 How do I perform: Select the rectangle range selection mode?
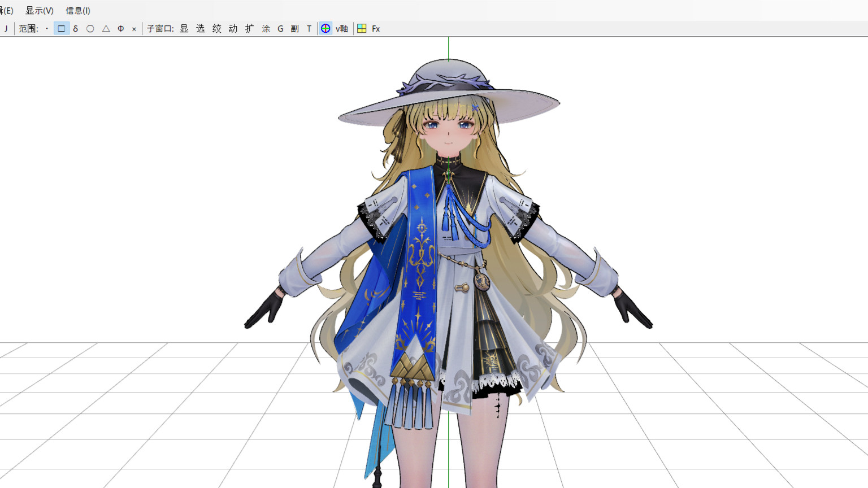[61, 29]
